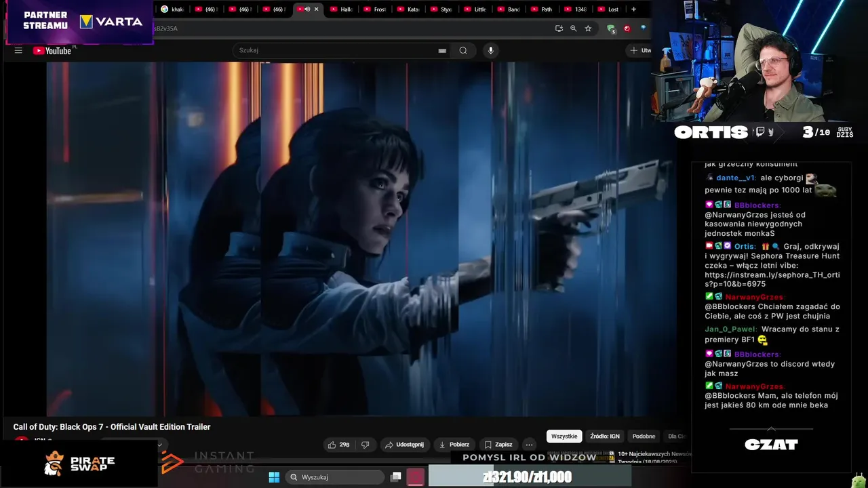Click the Windows taskbar Wyszukaj search box
Screen dimensions: 868x488
coord(335,477)
